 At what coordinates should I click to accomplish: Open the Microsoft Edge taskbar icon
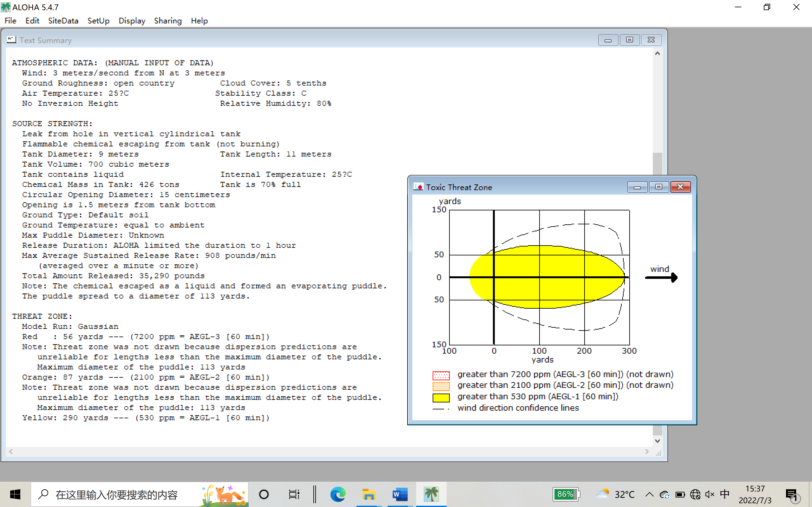coord(337,494)
